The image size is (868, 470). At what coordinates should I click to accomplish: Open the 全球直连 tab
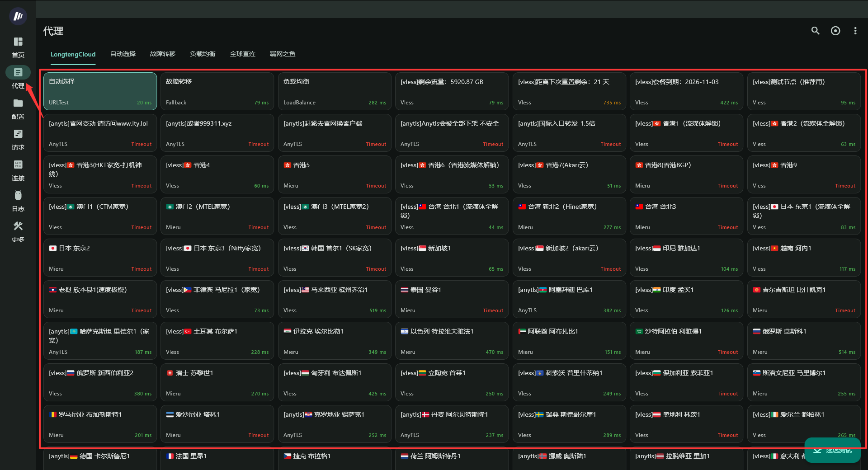[x=243, y=54]
